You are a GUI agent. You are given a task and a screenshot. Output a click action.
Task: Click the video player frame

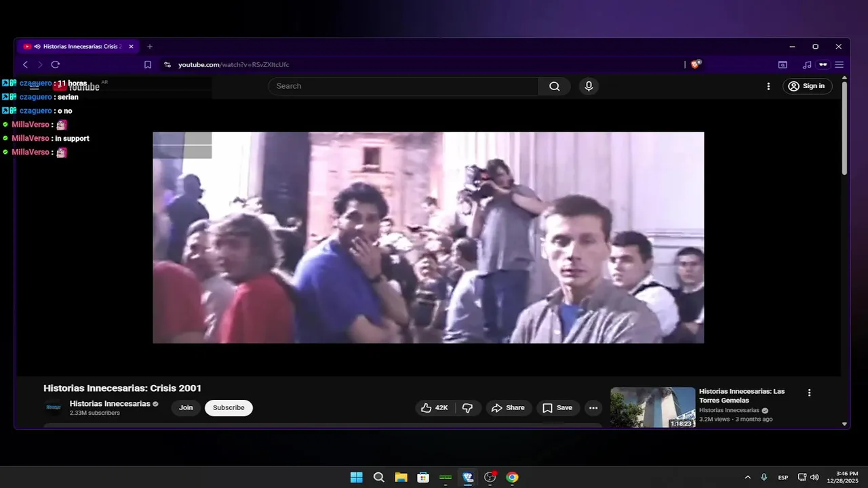(428, 237)
